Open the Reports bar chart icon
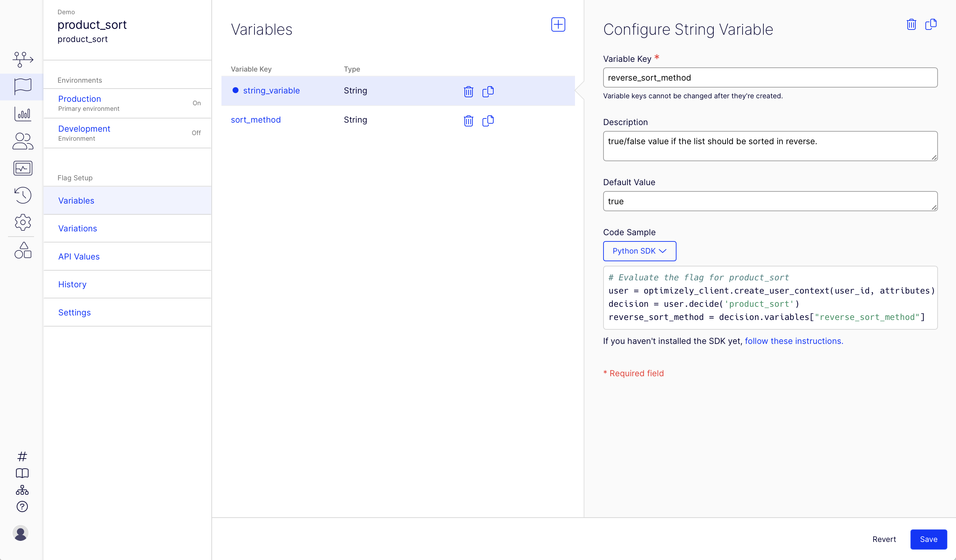The width and height of the screenshot is (956, 560). coord(22,114)
